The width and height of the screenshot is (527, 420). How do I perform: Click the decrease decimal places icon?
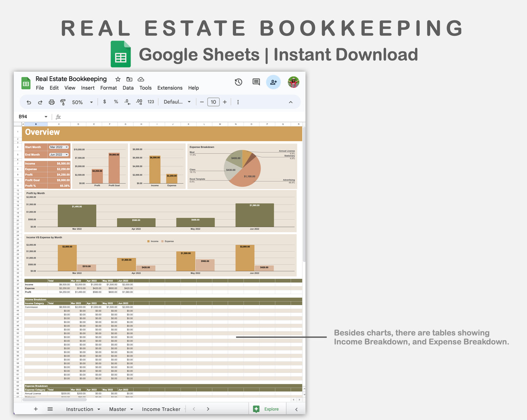pyautogui.click(x=127, y=102)
